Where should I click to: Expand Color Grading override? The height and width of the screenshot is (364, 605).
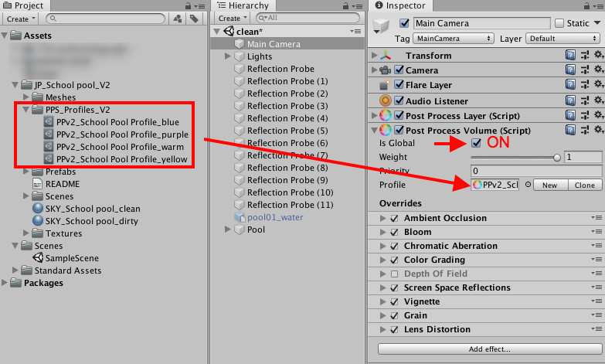click(x=382, y=260)
